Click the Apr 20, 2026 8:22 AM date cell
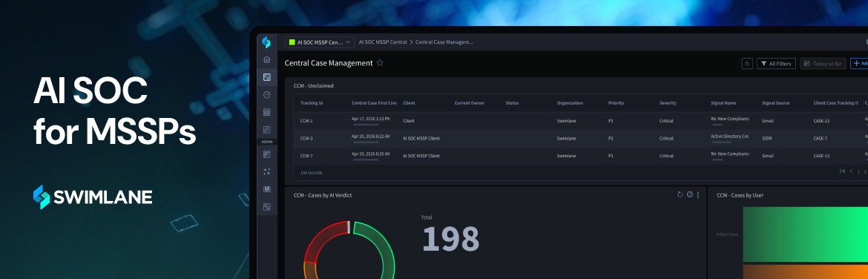The width and height of the screenshot is (868, 279). pyautogui.click(x=371, y=137)
